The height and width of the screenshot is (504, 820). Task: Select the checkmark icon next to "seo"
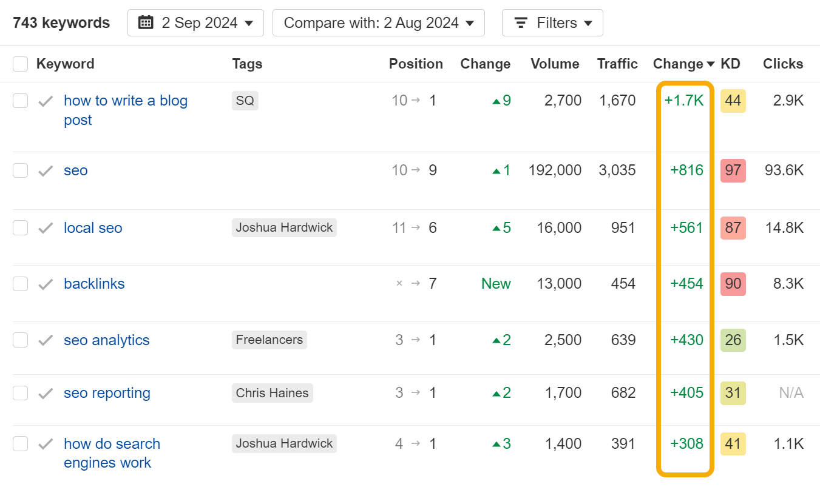pyautogui.click(x=45, y=170)
